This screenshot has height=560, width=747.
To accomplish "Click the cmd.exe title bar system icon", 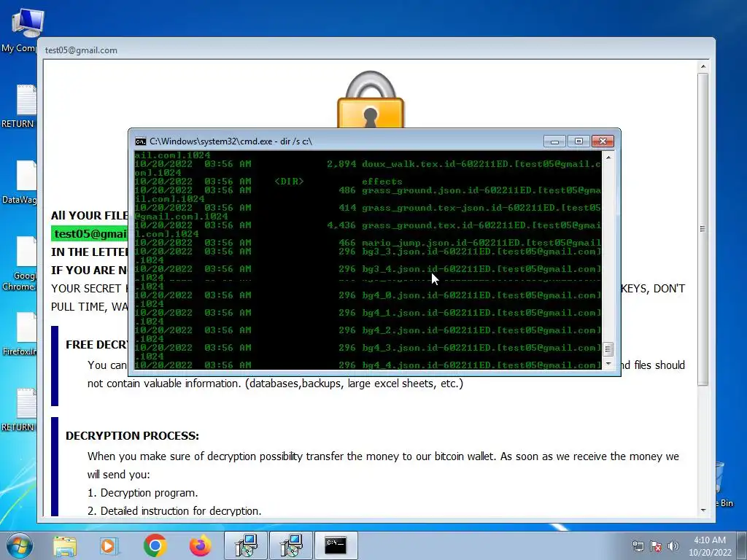I will pyautogui.click(x=141, y=141).
